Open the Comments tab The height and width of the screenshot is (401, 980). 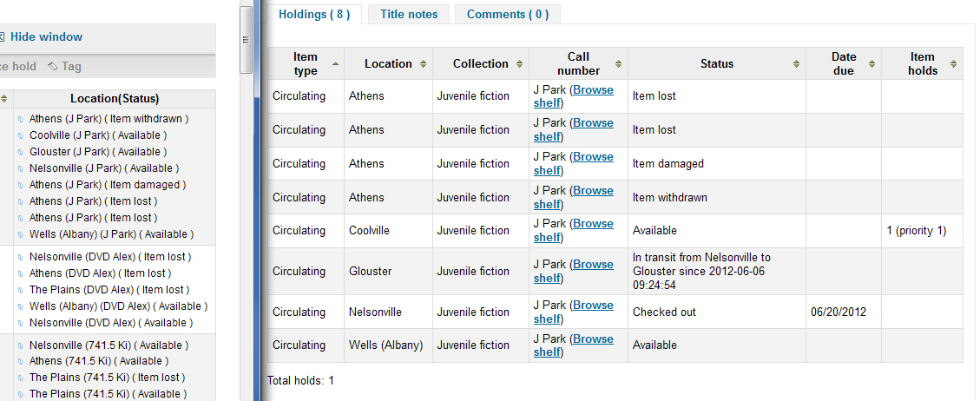click(508, 14)
